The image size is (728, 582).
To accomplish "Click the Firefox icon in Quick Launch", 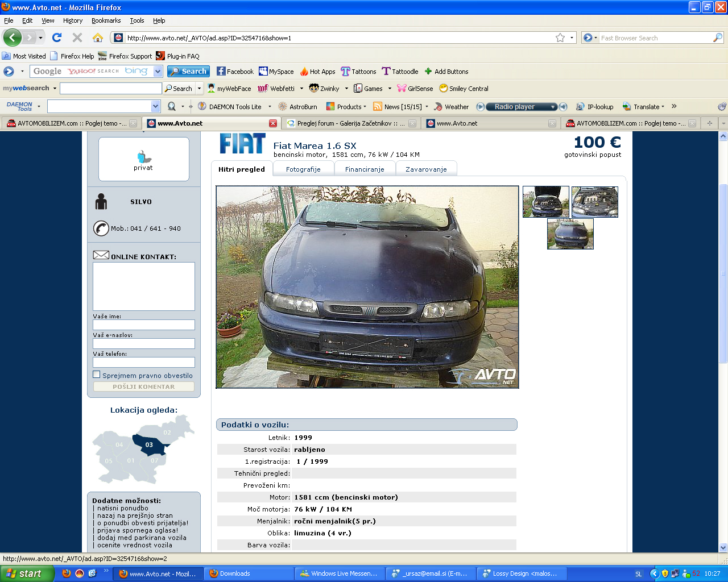I will pyautogui.click(x=67, y=573).
